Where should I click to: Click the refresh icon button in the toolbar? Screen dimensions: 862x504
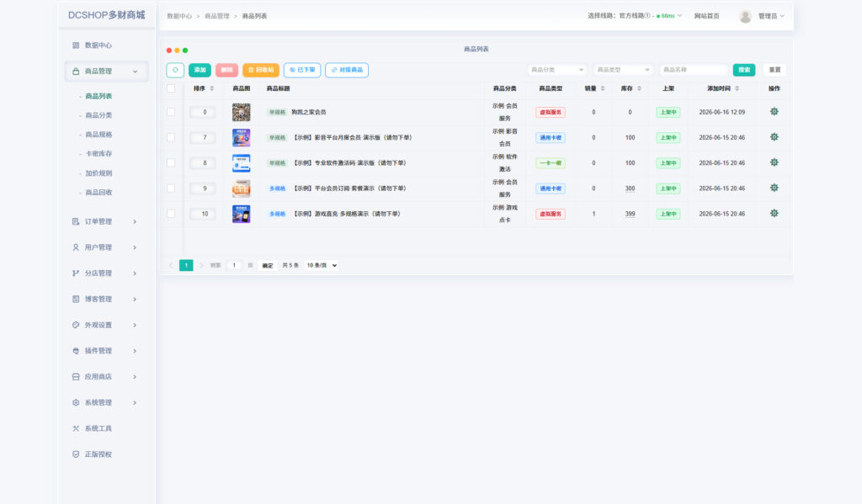coord(175,70)
